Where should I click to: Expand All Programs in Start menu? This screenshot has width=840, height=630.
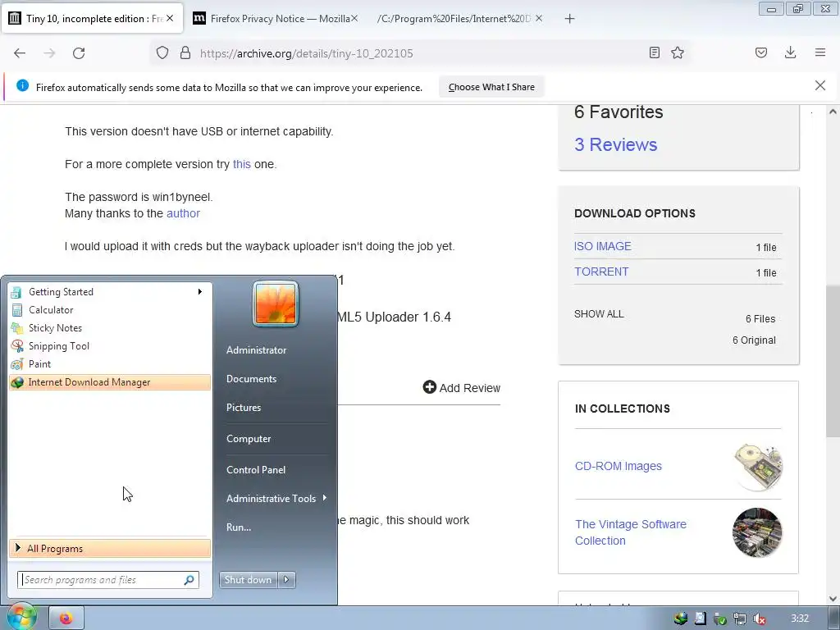tap(110, 549)
